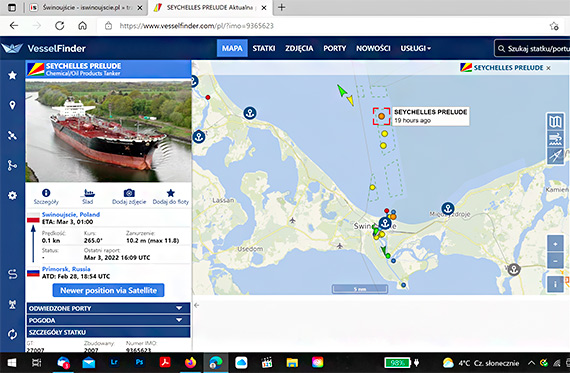This screenshot has height=373, width=570.
Task: Click the Szukaj statku/portu search field
Action: tap(532, 48)
